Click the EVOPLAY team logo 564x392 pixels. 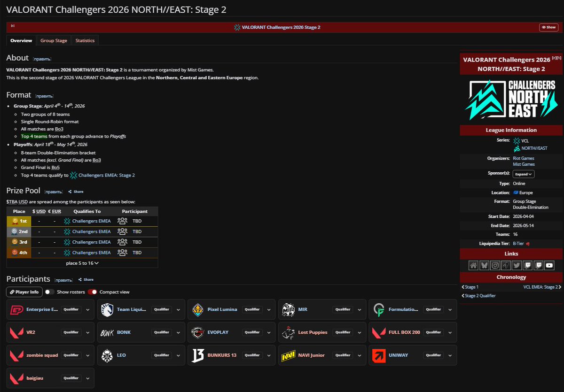197,332
